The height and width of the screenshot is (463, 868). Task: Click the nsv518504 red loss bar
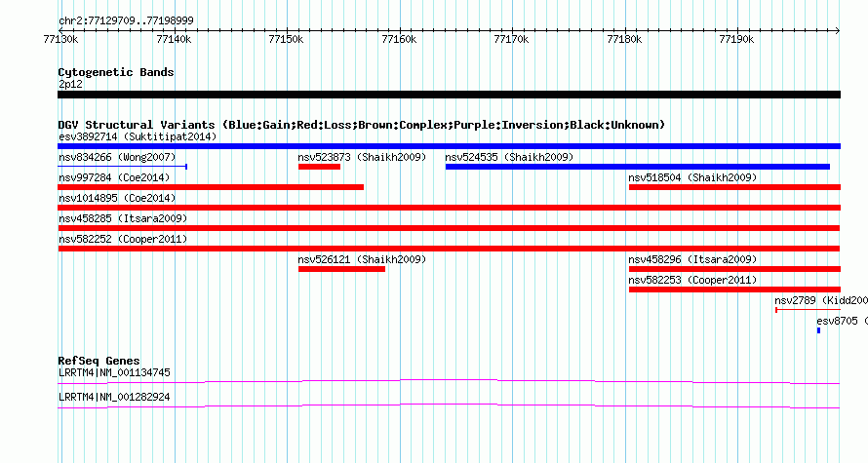734,187
